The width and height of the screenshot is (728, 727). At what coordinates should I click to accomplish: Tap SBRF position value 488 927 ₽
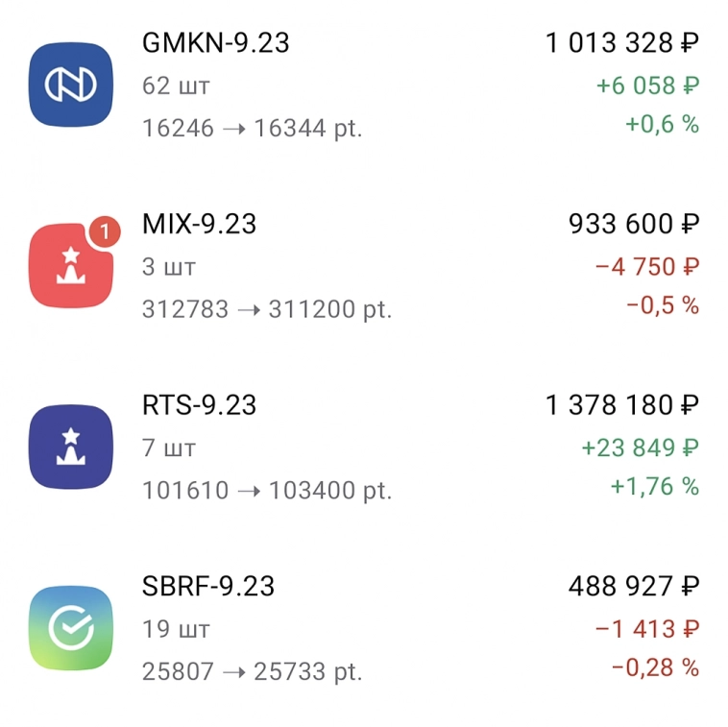pos(633,586)
